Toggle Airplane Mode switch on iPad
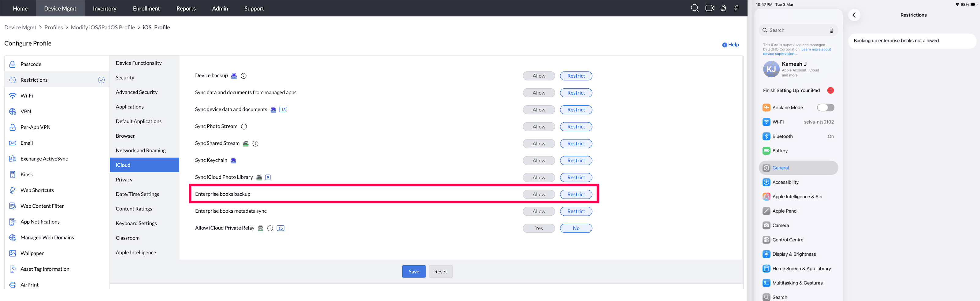 (825, 108)
